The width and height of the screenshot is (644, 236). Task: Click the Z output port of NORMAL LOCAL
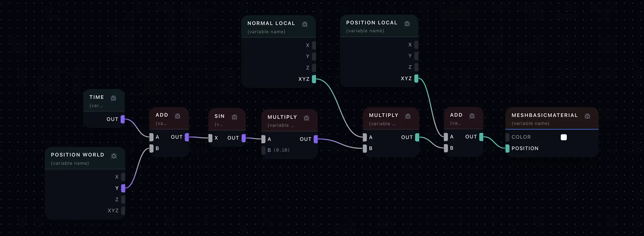[314, 68]
